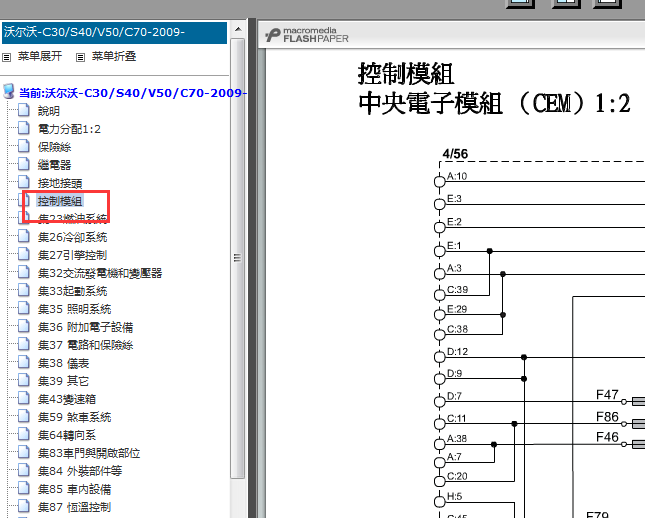645x518 pixels.
Task: Open the 繼電器 page
Action: point(54,165)
